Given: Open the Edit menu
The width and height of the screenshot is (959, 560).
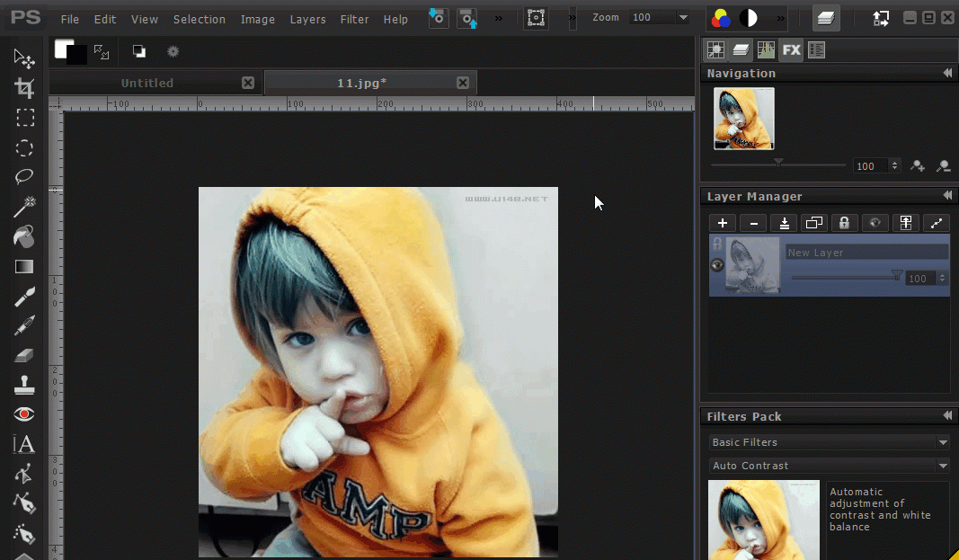Looking at the screenshot, I should tap(105, 20).
